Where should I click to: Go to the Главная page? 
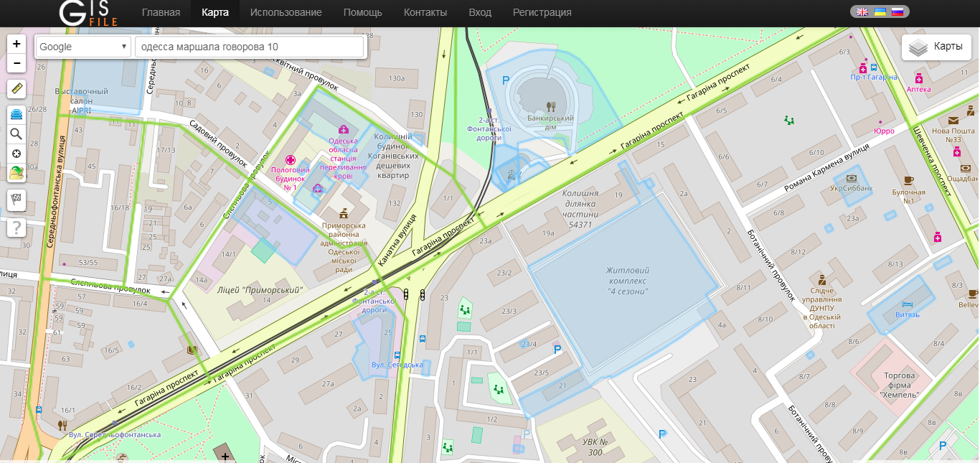tap(161, 12)
